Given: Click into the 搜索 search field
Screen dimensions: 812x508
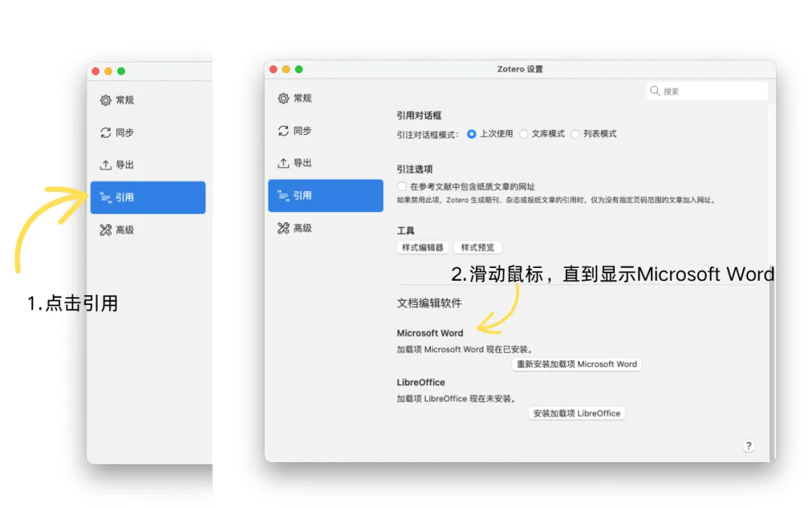Looking at the screenshot, I should tap(707, 91).
